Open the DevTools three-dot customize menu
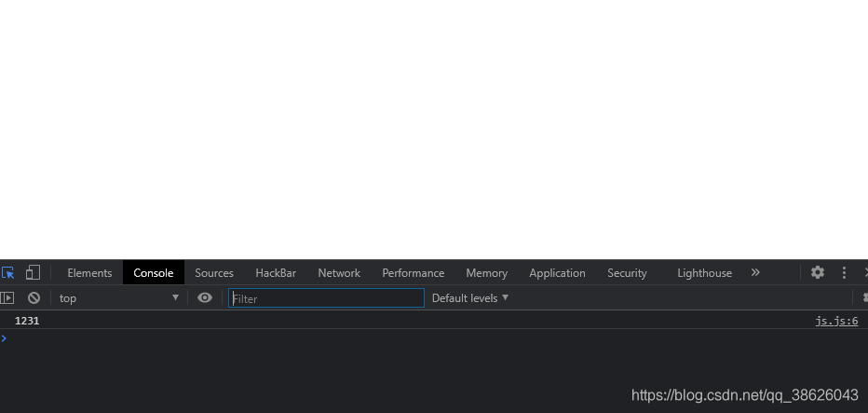This screenshot has height=413, width=868. 844,272
